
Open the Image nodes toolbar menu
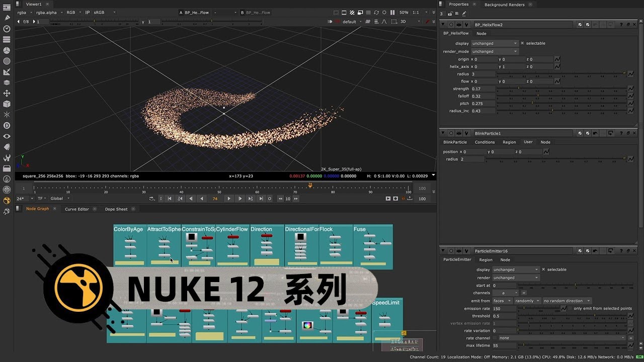tap(7, 7)
